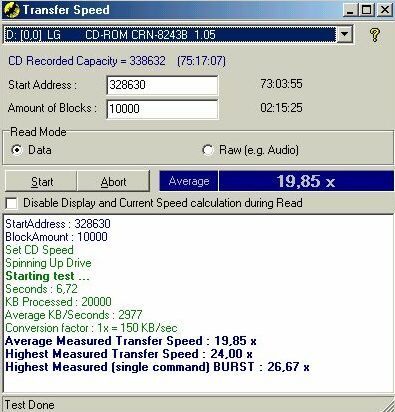Viewport: 395px width, 412px height.
Task: Select the Raw (e.g. Audio) radio button
Action: 207,150
